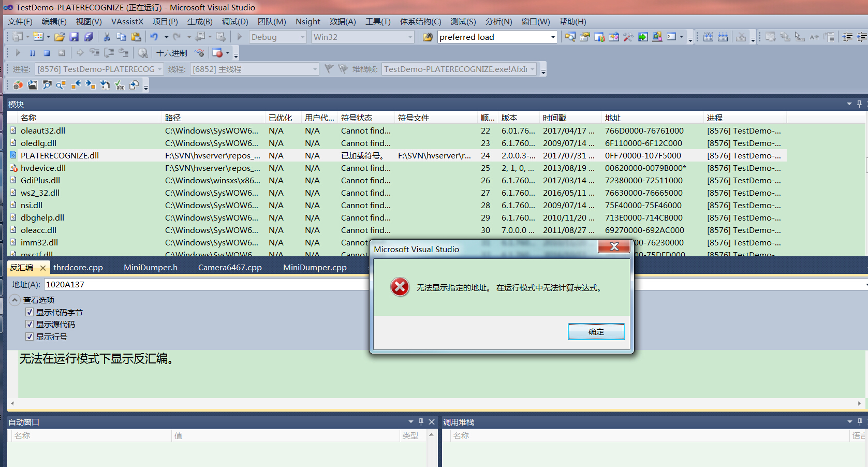Click the Step Into icon
The image size is (868, 467).
94,53
